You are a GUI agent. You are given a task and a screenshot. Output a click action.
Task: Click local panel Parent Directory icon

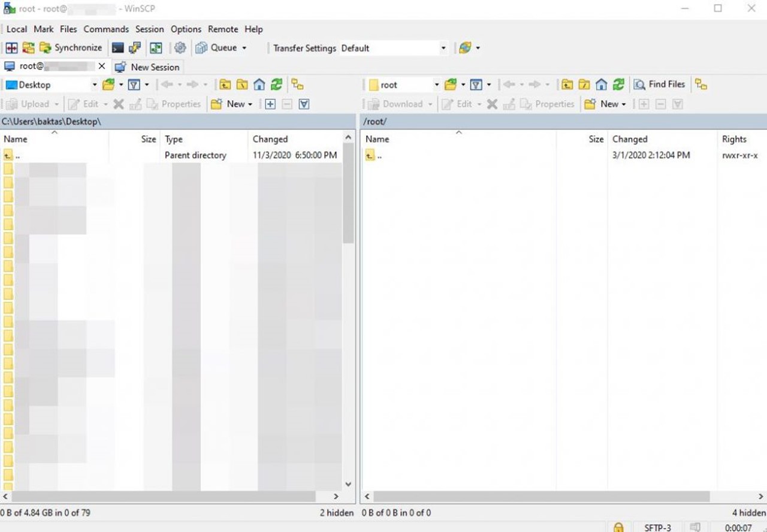pyautogui.click(x=225, y=84)
